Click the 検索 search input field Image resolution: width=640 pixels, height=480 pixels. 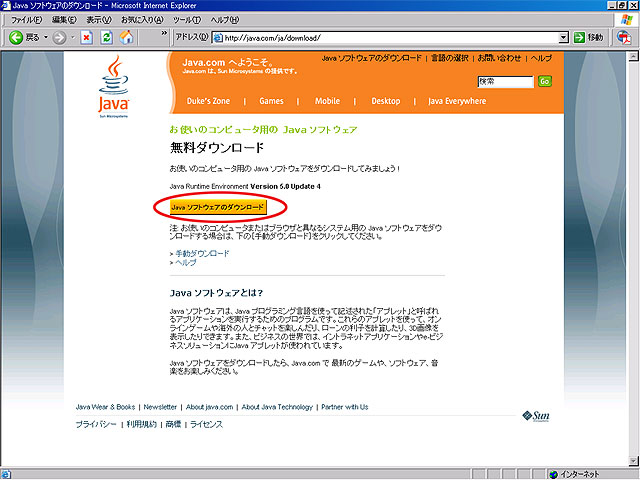click(x=505, y=82)
